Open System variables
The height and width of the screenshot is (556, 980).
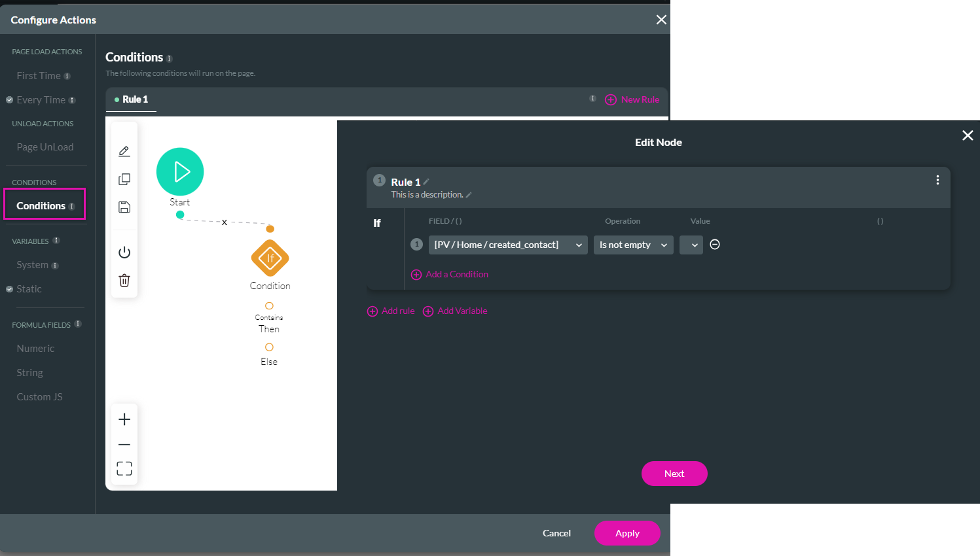(x=33, y=265)
